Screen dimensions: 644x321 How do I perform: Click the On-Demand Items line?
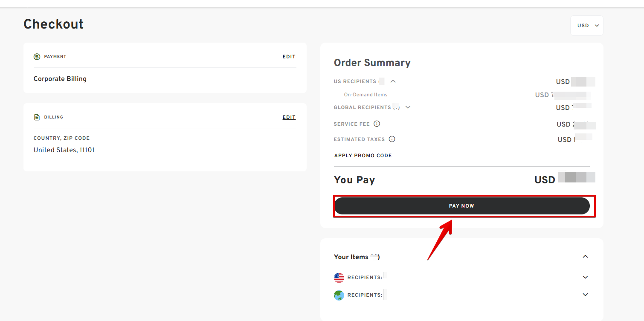(366, 95)
